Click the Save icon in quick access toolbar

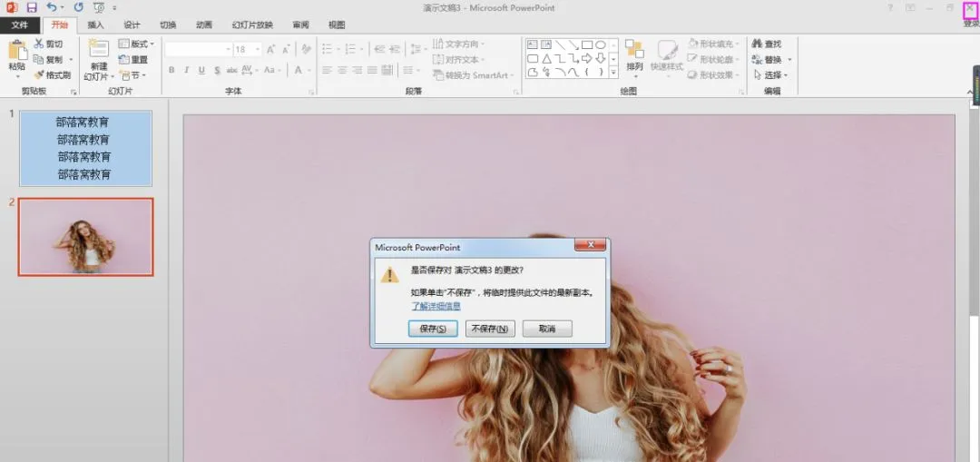pos(31,7)
